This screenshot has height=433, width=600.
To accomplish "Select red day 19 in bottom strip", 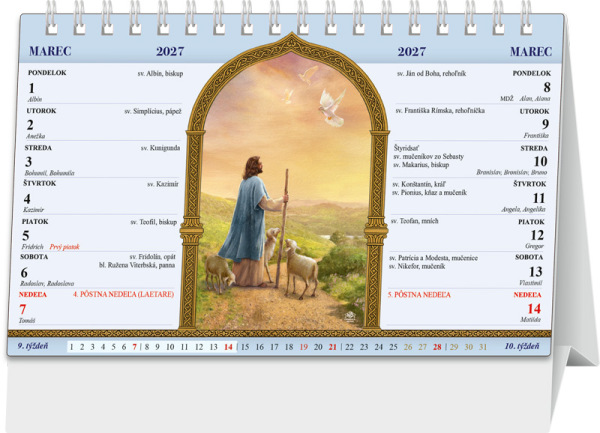I will [304, 347].
